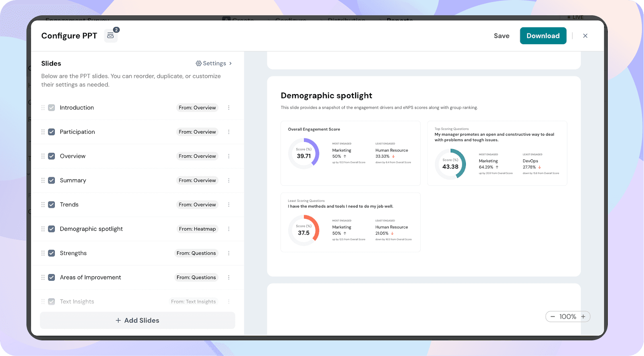The height and width of the screenshot is (356, 644).
Task: Open the Summary slide options menu
Action: (229, 181)
